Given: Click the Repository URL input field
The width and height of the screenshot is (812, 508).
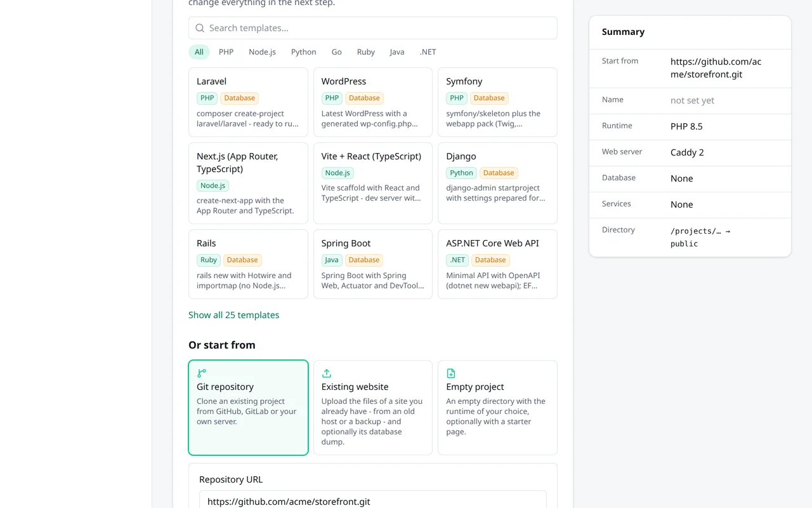Looking at the screenshot, I should 373,500.
